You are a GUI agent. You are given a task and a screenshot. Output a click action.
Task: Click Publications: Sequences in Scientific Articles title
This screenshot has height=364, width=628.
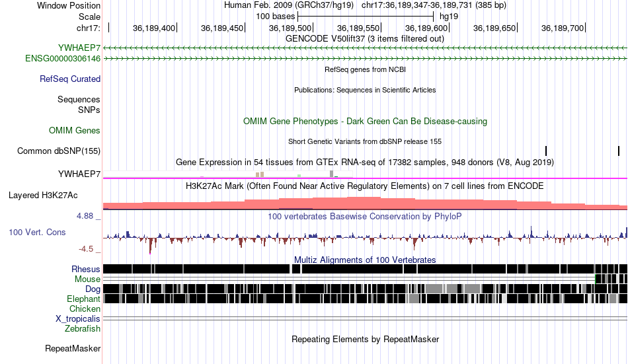pyautogui.click(x=365, y=90)
